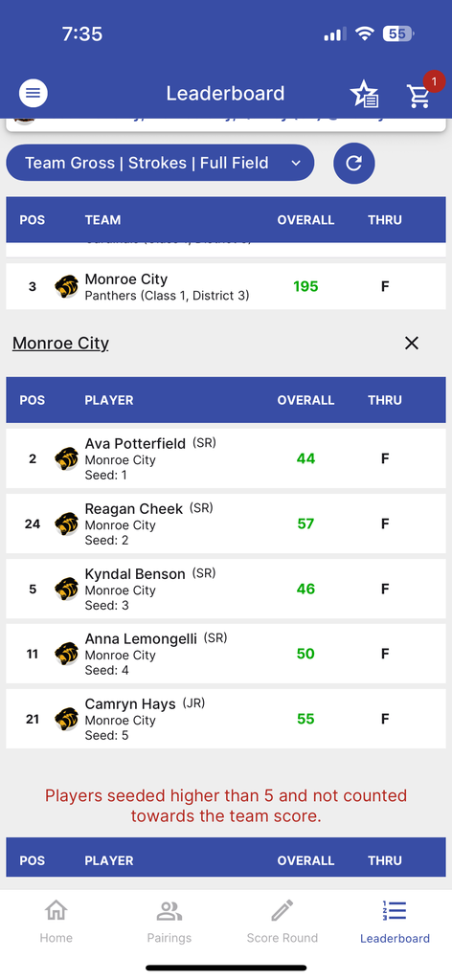Tap Monroe City team row logo
The image size is (452, 980).
(x=66, y=286)
